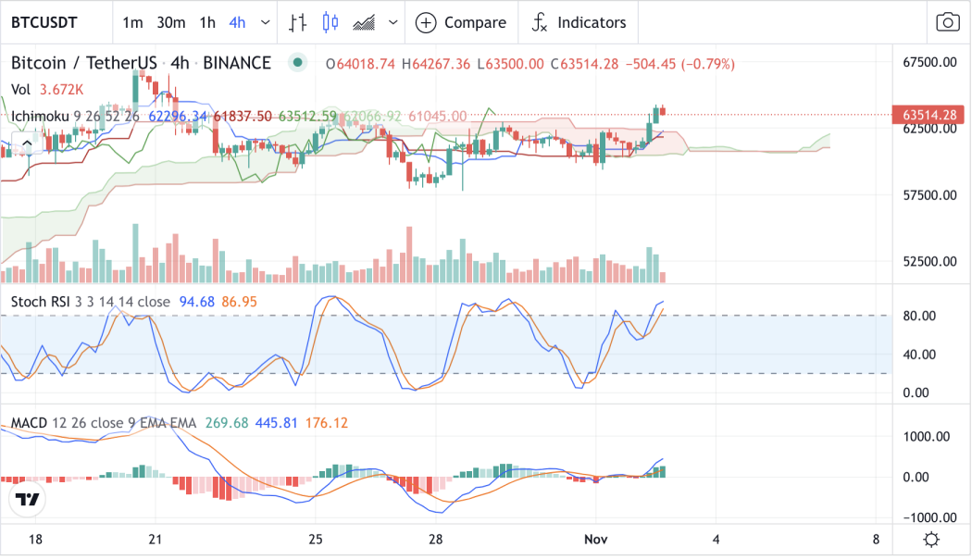Click the Ichimoku indicator legend
This screenshot has width=972, height=560.
point(40,117)
